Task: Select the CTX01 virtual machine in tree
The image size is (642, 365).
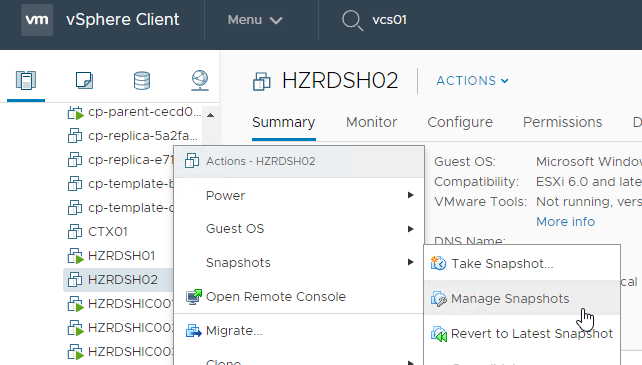Action: coord(107,232)
